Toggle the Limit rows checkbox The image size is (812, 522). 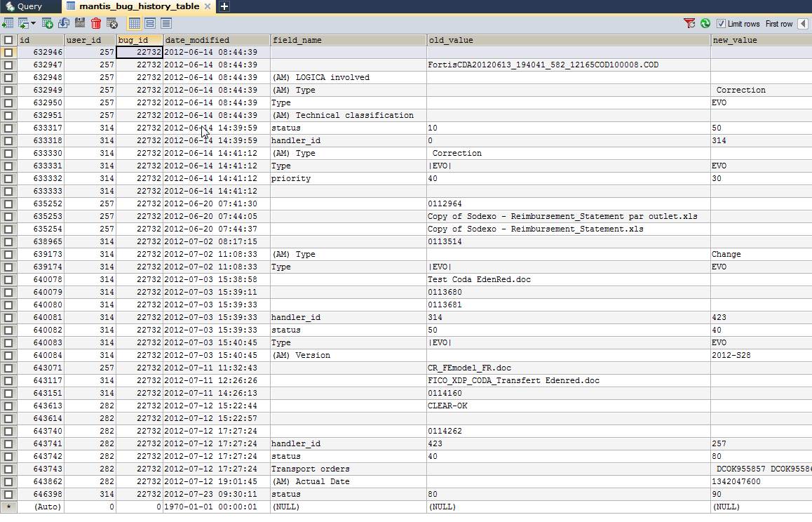click(721, 24)
